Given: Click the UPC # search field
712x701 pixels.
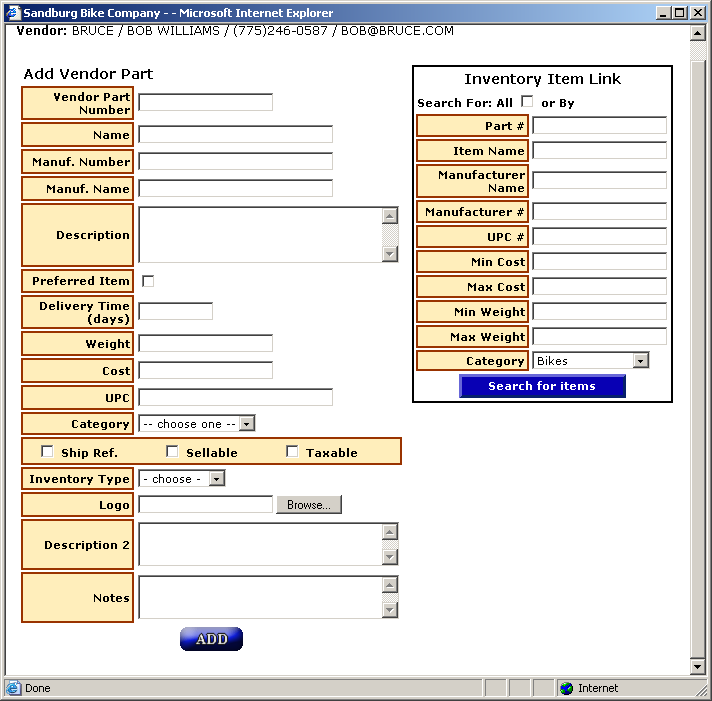Looking at the screenshot, I should 599,237.
